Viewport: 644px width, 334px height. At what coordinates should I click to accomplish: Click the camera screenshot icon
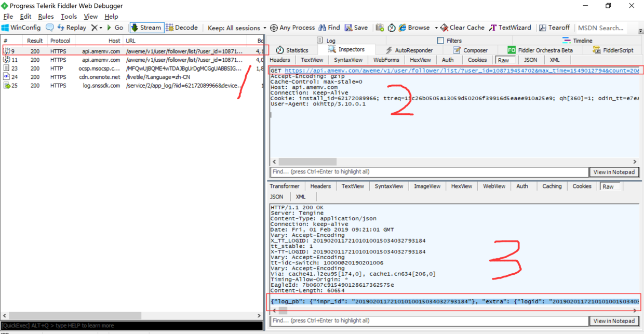(x=380, y=28)
